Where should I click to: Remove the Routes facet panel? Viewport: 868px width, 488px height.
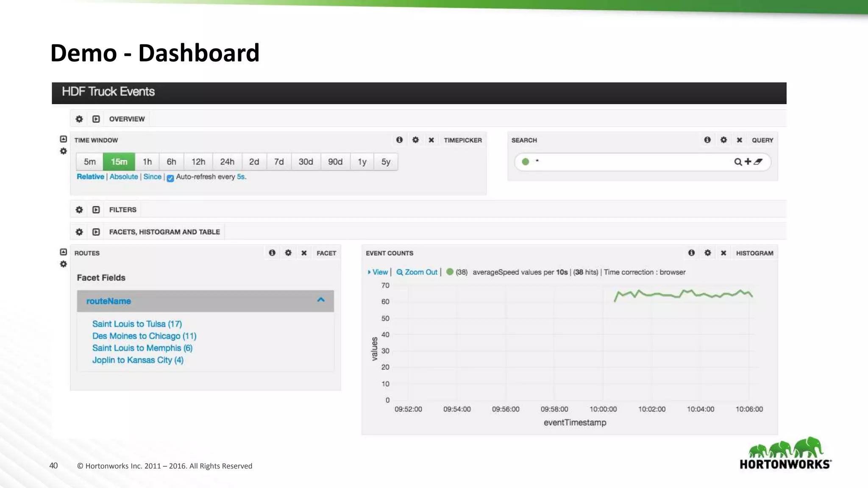(x=304, y=253)
